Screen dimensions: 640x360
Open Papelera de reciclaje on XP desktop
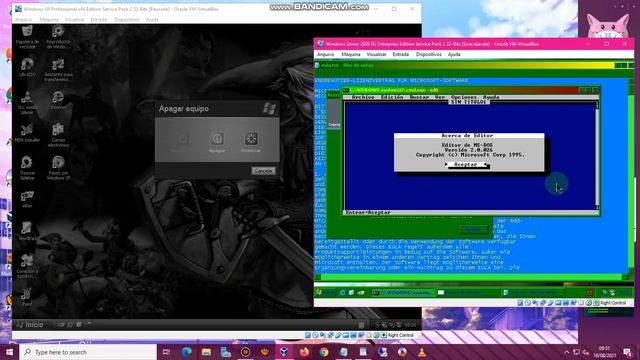(x=27, y=37)
